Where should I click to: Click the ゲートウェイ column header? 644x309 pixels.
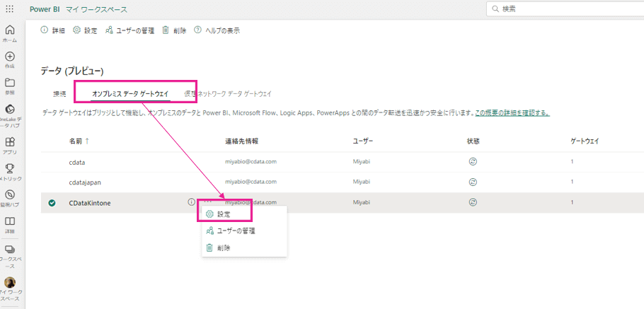[x=585, y=141]
